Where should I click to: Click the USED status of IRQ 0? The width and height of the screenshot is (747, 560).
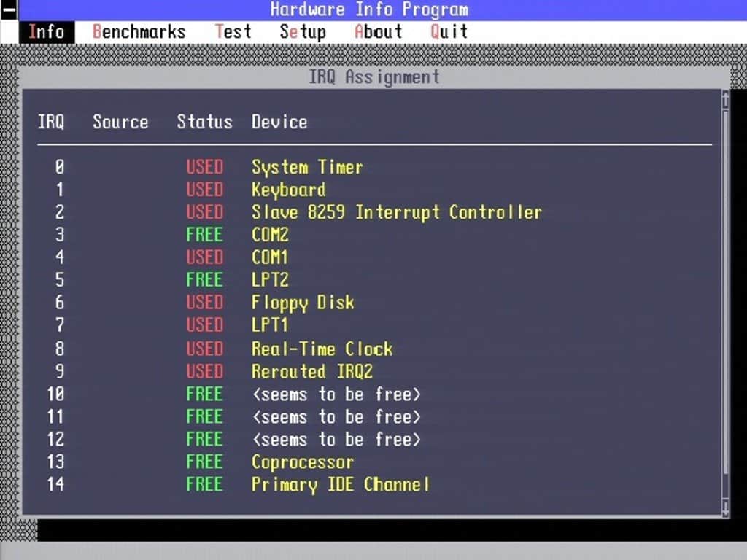[x=204, y=167]
